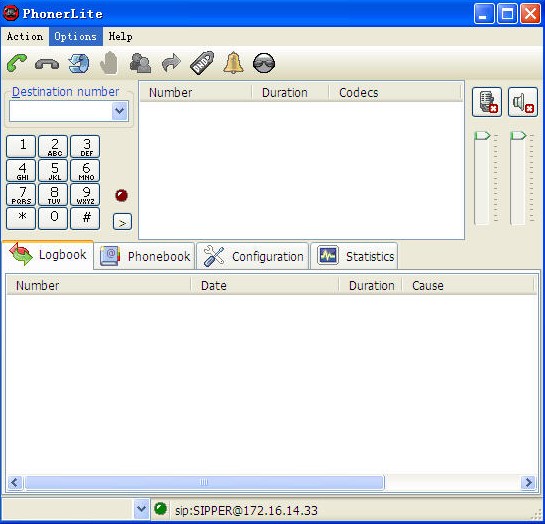Click the sunglasses face icon

pos(264,63)
